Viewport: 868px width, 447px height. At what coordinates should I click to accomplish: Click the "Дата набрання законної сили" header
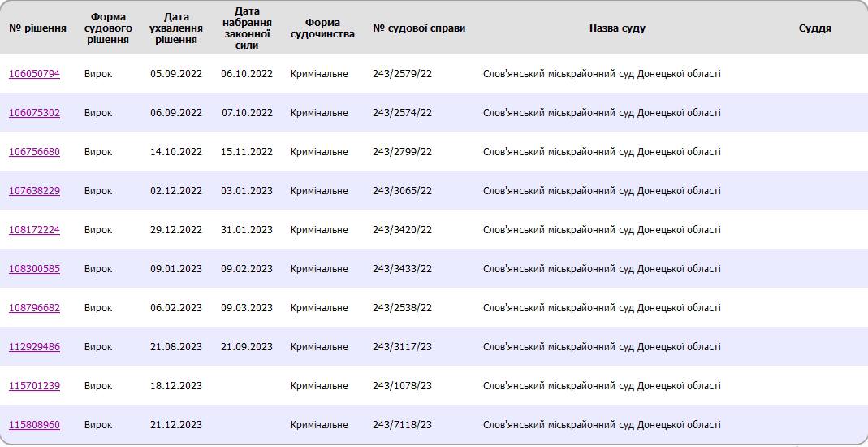(247, 28)
